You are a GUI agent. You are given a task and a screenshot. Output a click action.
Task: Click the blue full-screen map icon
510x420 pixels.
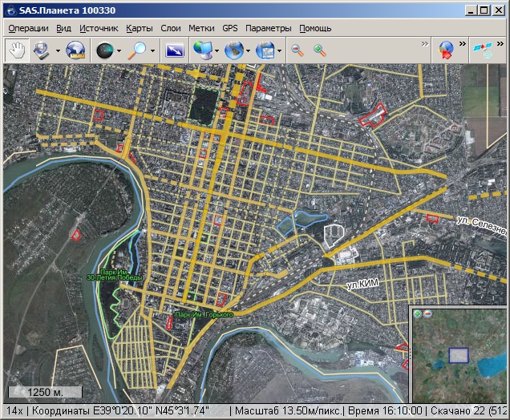175,50
